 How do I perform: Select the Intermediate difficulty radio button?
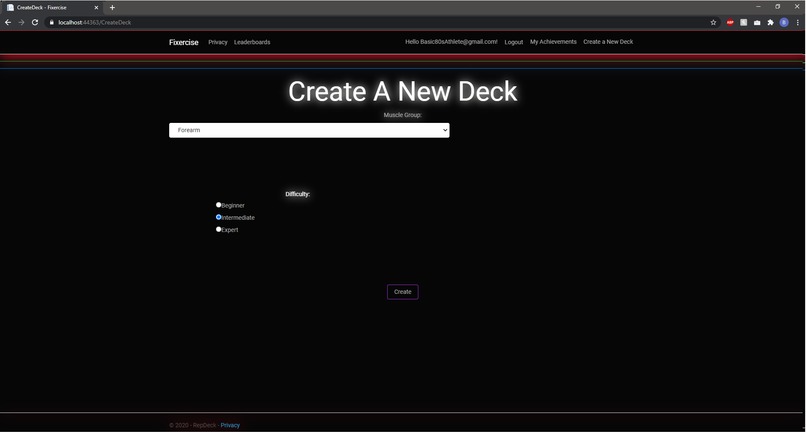[x=218, y=217]
